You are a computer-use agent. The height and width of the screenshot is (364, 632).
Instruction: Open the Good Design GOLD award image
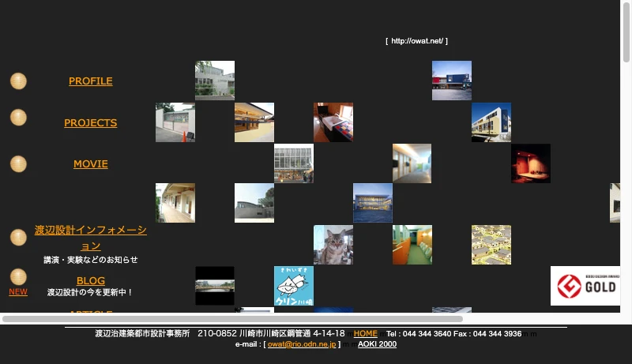(585, 286)
